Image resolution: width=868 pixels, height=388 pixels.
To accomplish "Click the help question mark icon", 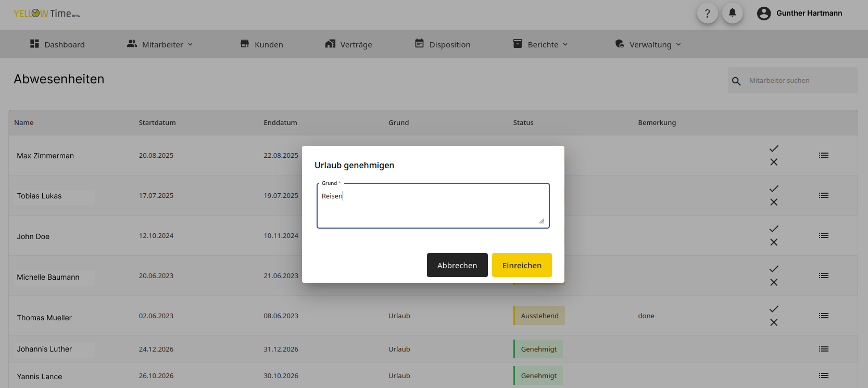I will [x=707, y=14].
